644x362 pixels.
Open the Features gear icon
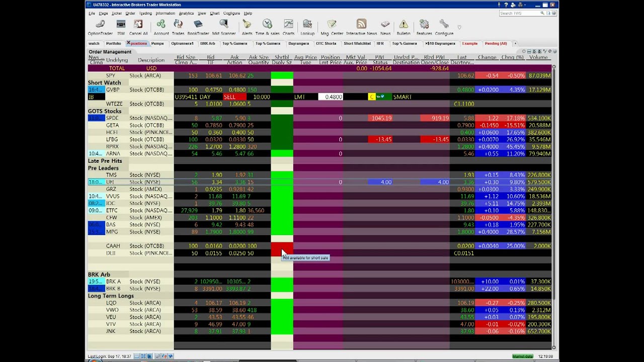424,28
